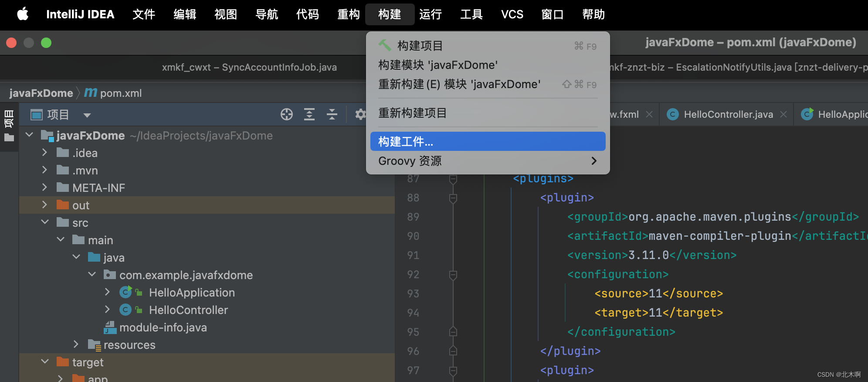
Task: Open the 工具 menu
Action: point(471,14)
